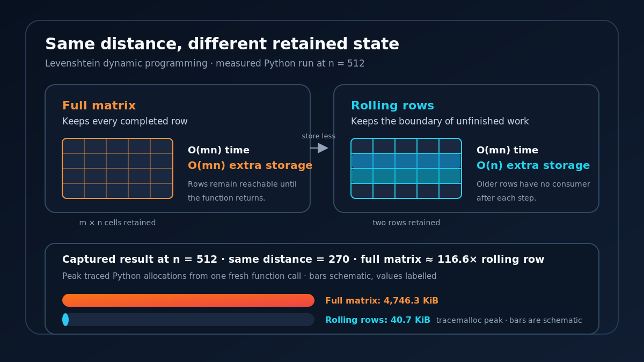
Task: Click 'Rolling rows: 40.7 KiB' value
Action: pyautogui.click(x=378, y=320)
